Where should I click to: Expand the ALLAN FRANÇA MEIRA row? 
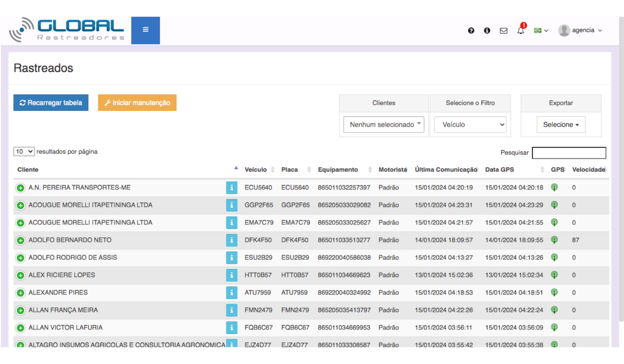[x=20, y=310]
